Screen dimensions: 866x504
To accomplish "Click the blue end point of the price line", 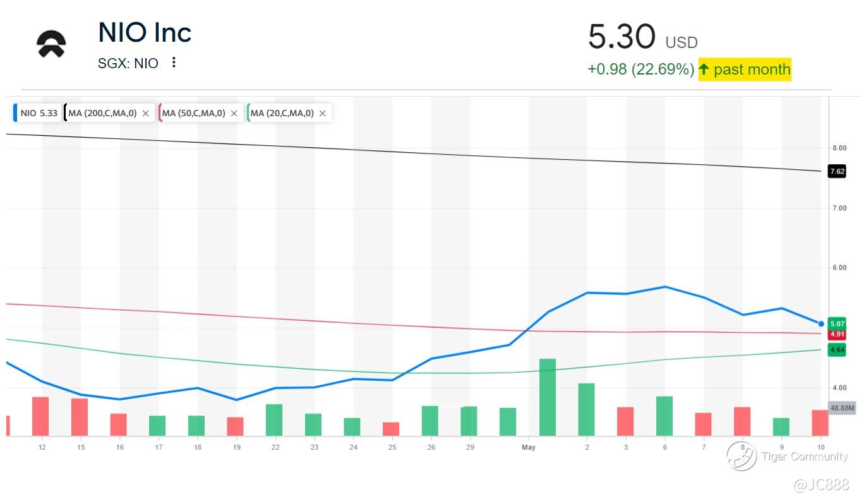I will tap(821, 323).
